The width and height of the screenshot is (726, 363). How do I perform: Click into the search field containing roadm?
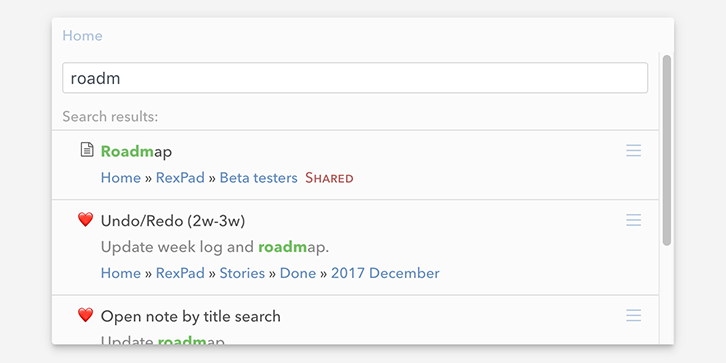pos(355,78)
